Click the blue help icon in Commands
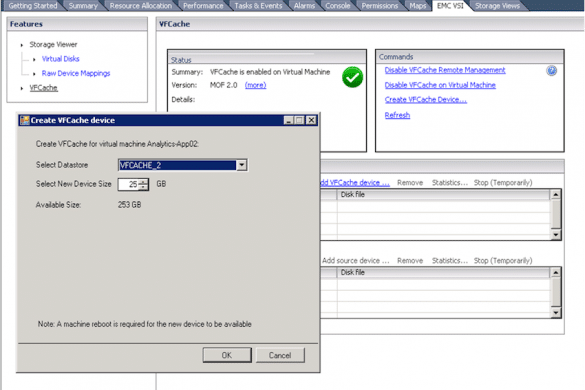This screenshot has width=585, height=390. [551, 71]
